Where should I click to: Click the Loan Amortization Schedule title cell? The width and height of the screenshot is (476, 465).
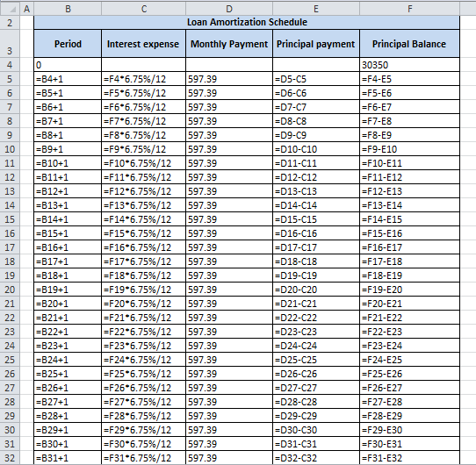point(247,22)
